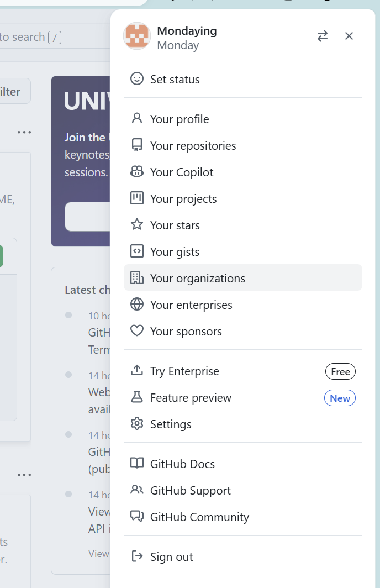Viewport: 380px width, 588px height.
Task: Click the Mondaying profile avatar
Action: (x=137, y=36)
